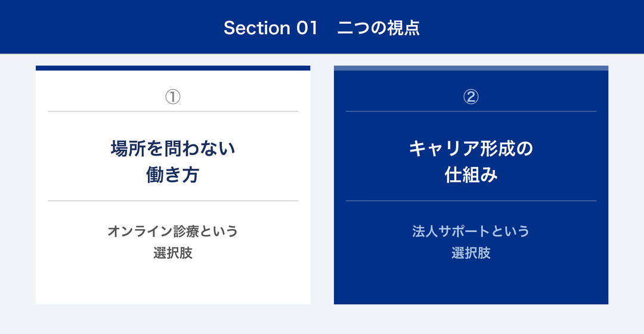Select the キャリア形成の heading line
Screen dimensions: 644x334
471,149
